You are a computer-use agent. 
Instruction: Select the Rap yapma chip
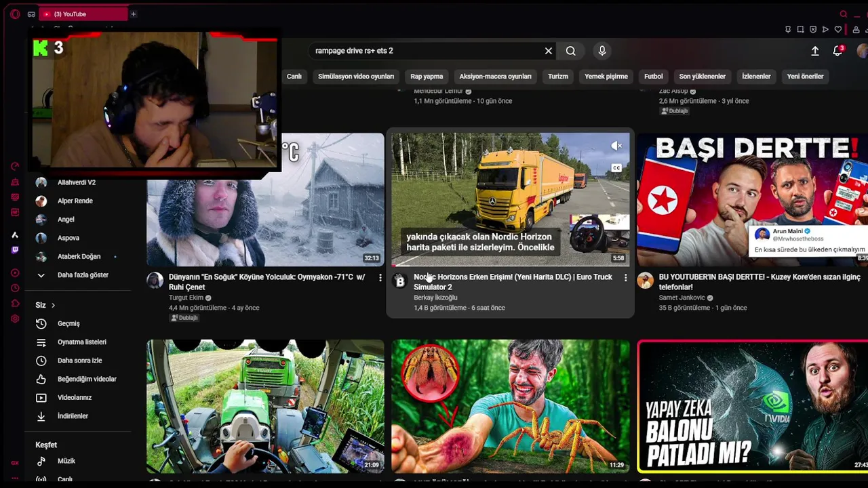point(427,77)
